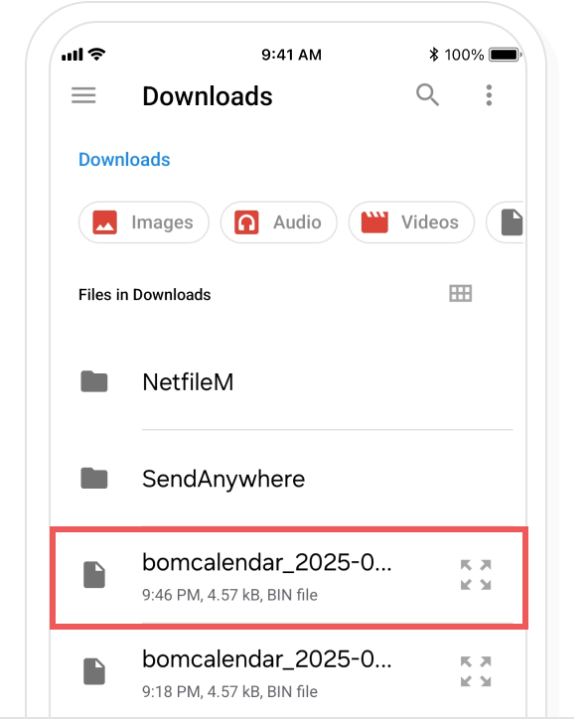Tap the NetfileM folder icon
This screenshot has width=588, height=719.
pyautogui.click(x=94, y=381)
